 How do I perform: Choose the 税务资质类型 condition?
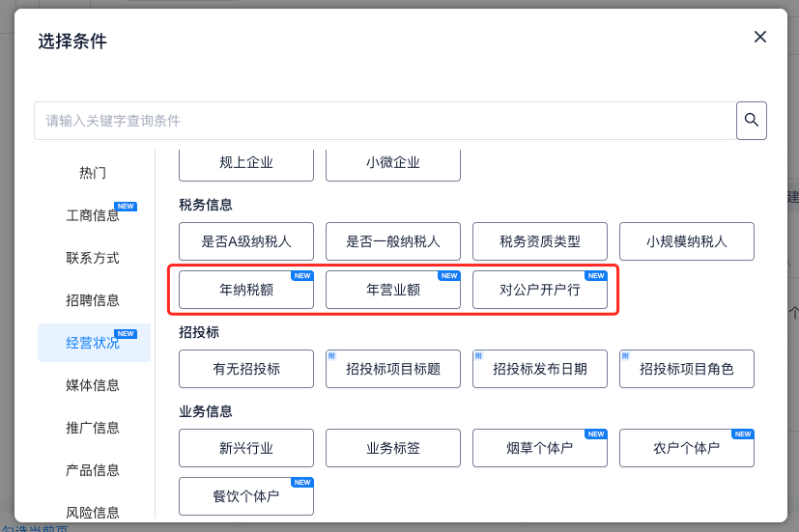pos(540,241)
